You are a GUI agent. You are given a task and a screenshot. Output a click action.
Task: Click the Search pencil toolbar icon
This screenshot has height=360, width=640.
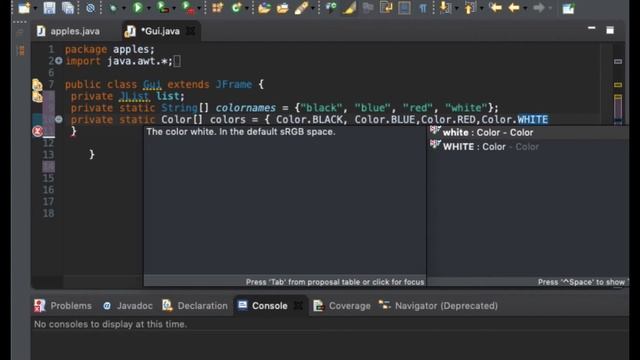(x=301, y=8)
